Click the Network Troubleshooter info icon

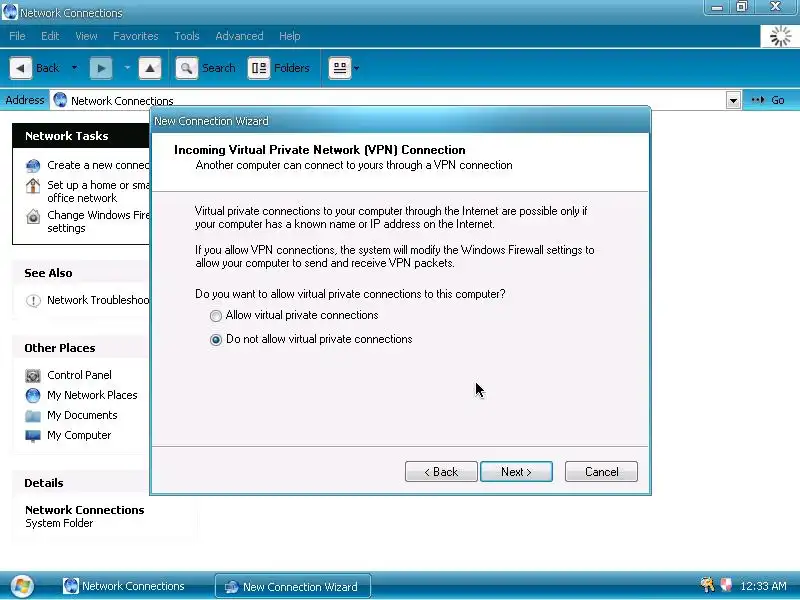coord(33,301)
